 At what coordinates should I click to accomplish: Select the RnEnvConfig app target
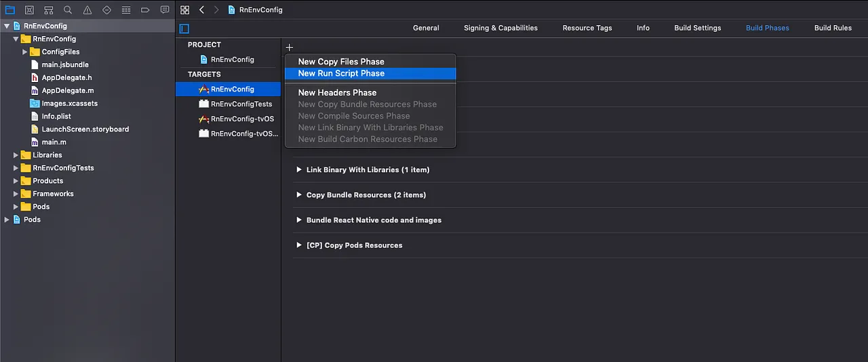pos(228,89)
